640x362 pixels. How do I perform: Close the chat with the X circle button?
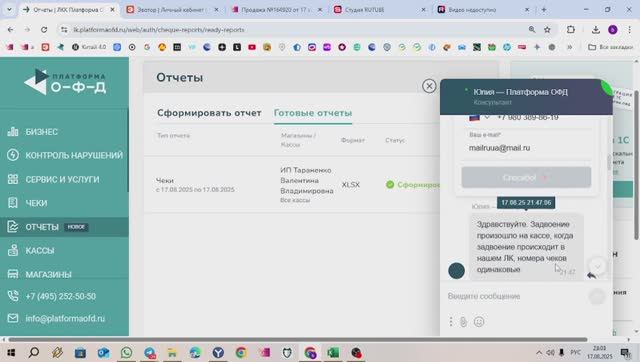pos(429,86)
